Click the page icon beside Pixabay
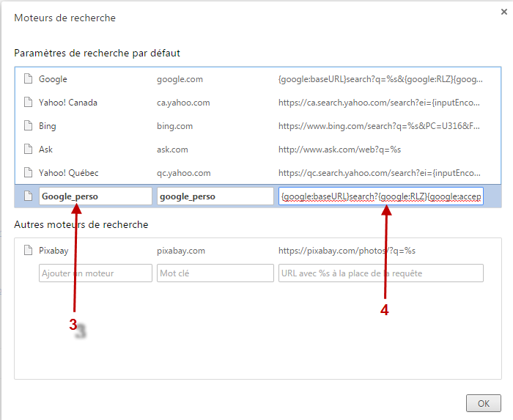Viewport: 513px width, 420px height. (29, 250)
